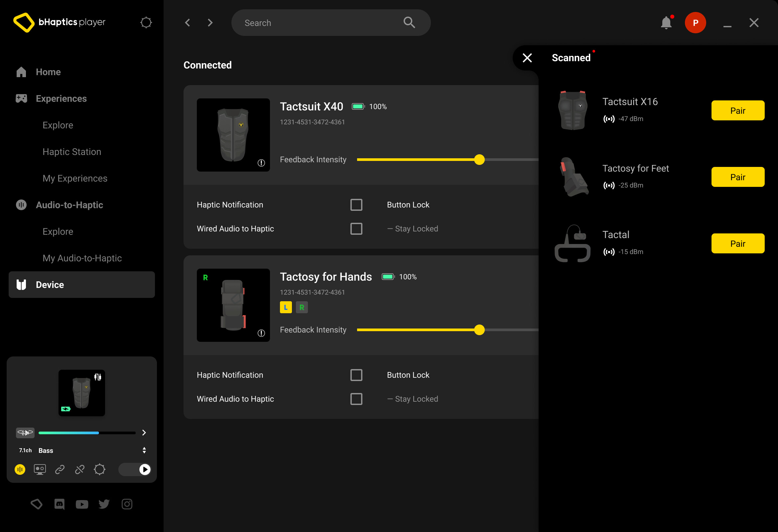Switch to the Device section in sidebar
This screenshot has width=778, height=532.
(x=50, y=285)
